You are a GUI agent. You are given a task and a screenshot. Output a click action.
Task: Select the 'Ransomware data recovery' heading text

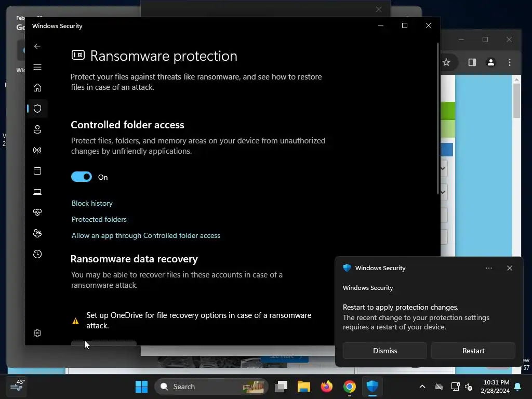pos(134,259)
